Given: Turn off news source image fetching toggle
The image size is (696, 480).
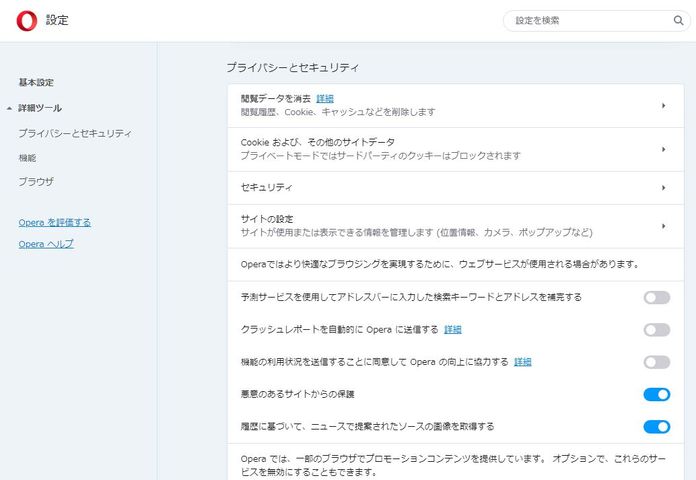Looking at the screenshot, I should (656, 427).
